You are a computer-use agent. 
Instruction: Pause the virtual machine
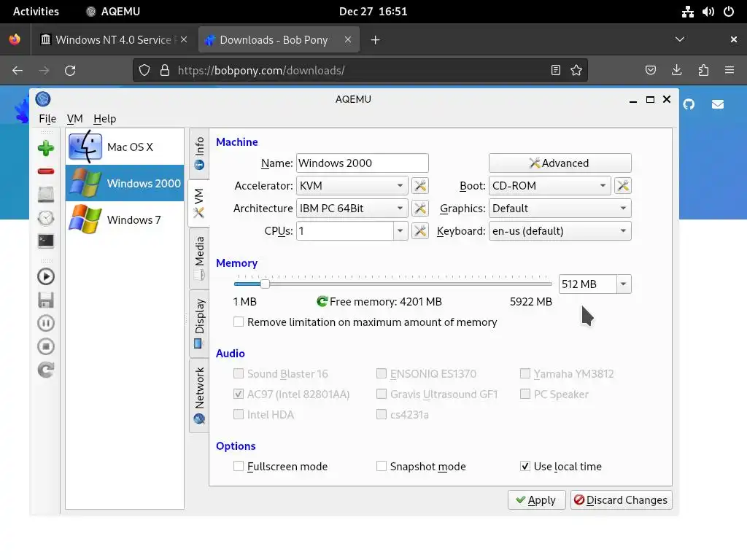[x=46, y=323]
